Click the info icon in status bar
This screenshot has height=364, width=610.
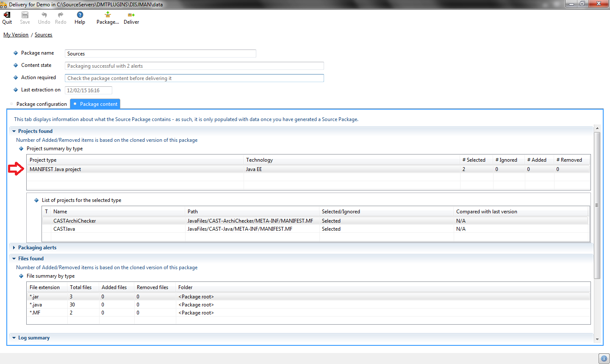click(x=604, y=358)
